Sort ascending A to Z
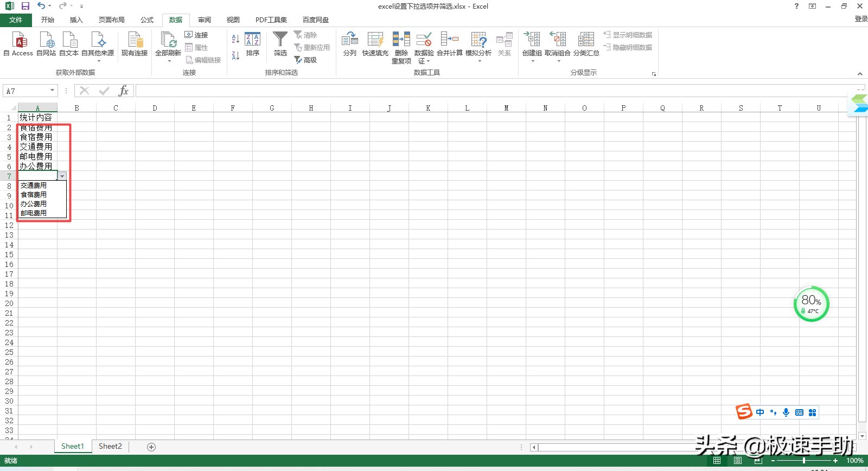Image resolution: width=868 pixels, height=471 pixels. pos(235,39)
